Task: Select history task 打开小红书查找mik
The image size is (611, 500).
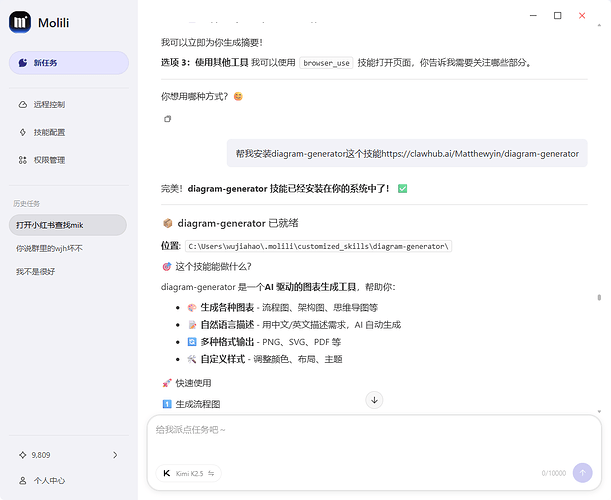Action: click(x=68, y=225)
